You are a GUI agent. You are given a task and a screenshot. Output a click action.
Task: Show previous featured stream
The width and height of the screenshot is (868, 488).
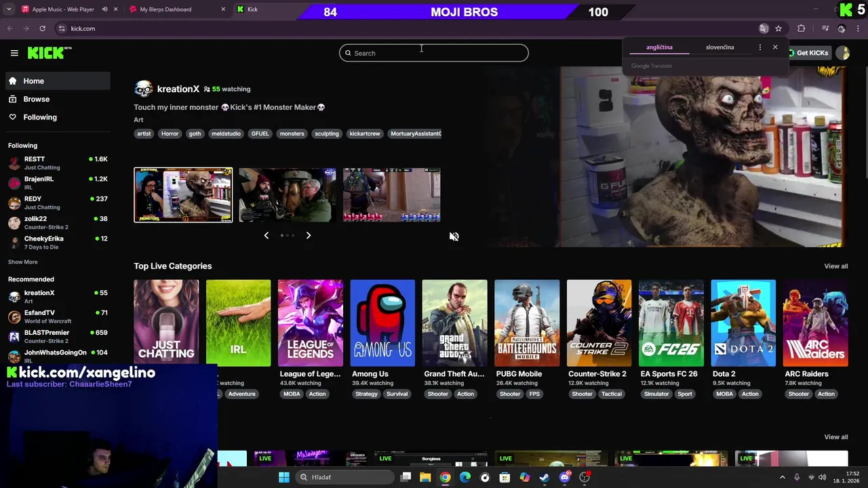(266, 235)
